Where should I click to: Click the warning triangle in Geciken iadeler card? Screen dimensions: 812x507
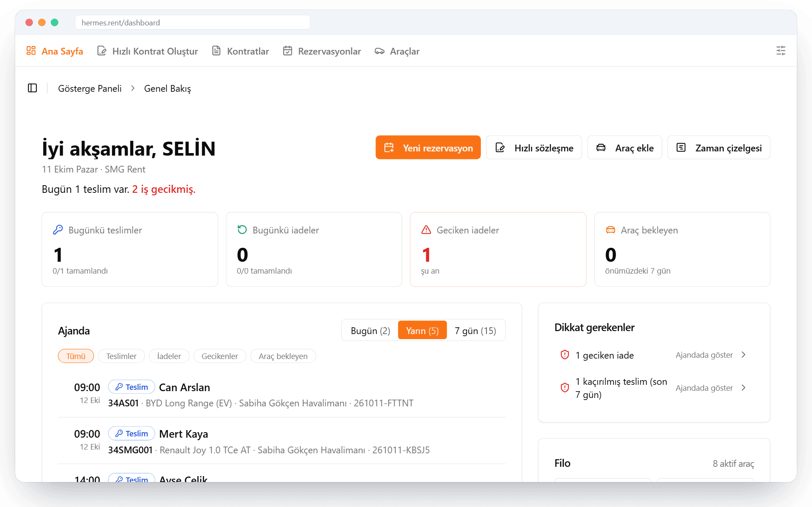pyautogui.click(x=426, y=230)
